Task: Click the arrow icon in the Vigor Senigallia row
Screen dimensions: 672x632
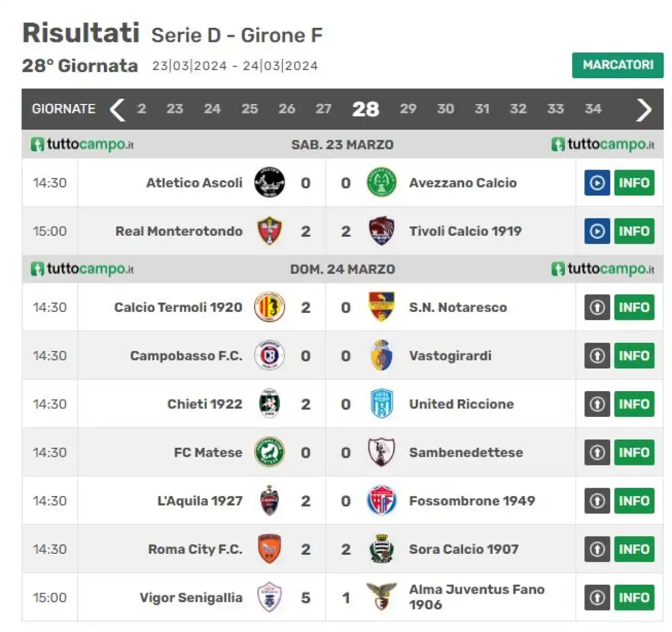Action: click(x=597, y=597)
